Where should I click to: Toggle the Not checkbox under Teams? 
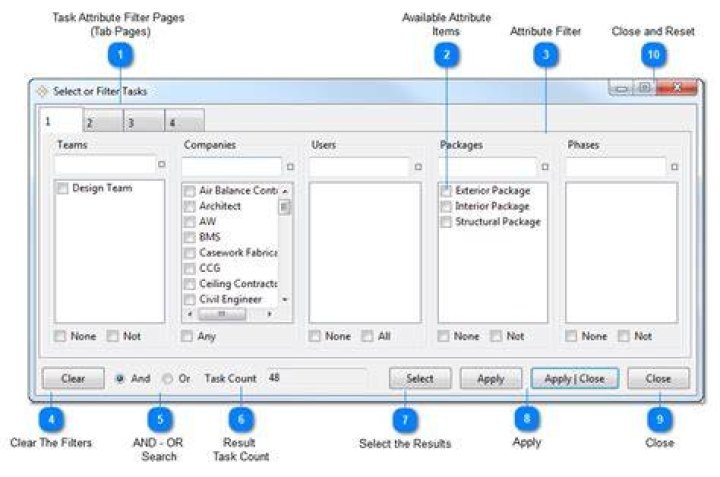pos(112,336)
